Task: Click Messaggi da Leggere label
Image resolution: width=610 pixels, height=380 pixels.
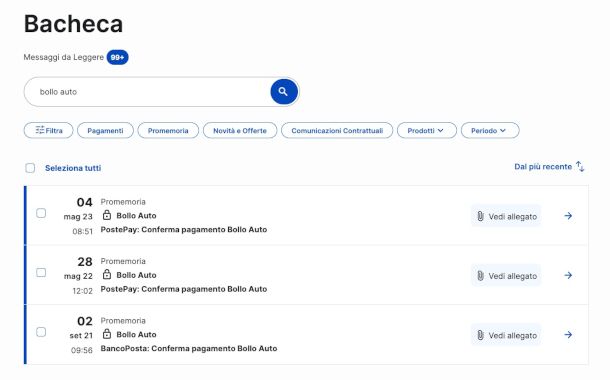Action: pyautogui.click(x=63, y=57)
